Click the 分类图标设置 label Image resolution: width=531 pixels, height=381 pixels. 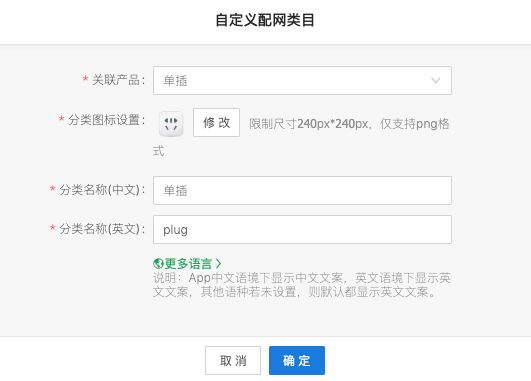(x=107, y=120)
